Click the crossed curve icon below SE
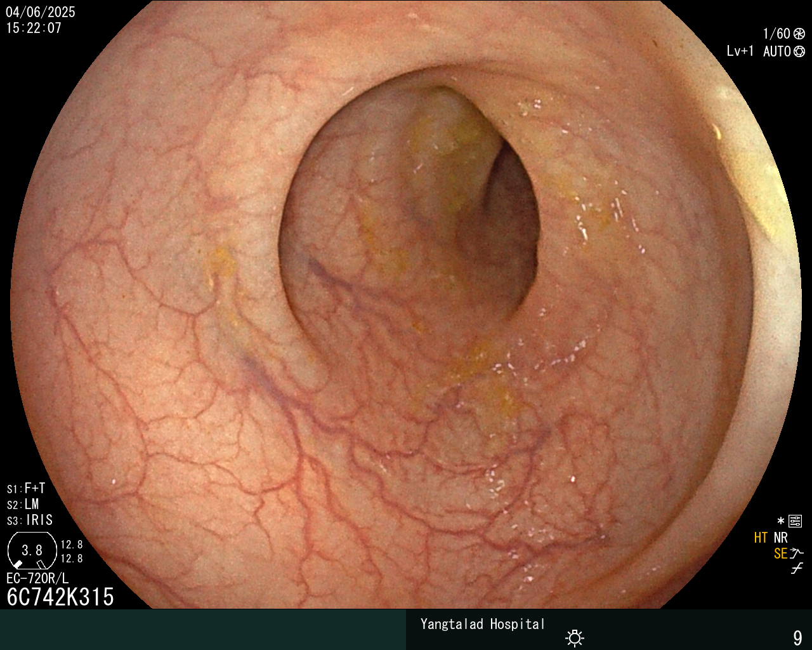Viewport: 812px width, 650px height. point(797,569)
